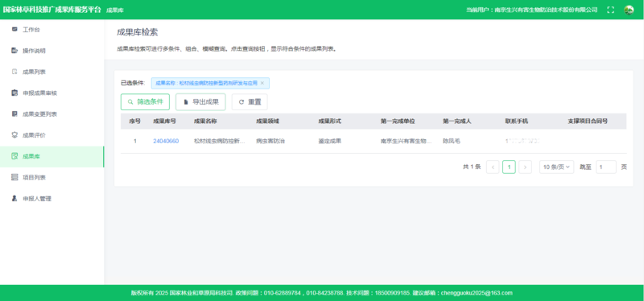Open the 10 条/页 page size dropdown
Screen dimensions: 644x301
(x=556, y=167)
